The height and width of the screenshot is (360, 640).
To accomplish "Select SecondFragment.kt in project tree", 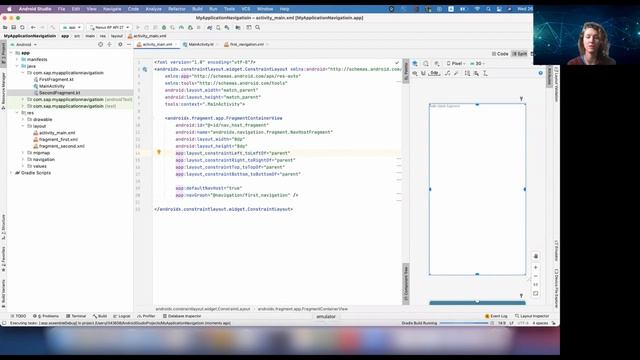I will [x=60, y=93].
